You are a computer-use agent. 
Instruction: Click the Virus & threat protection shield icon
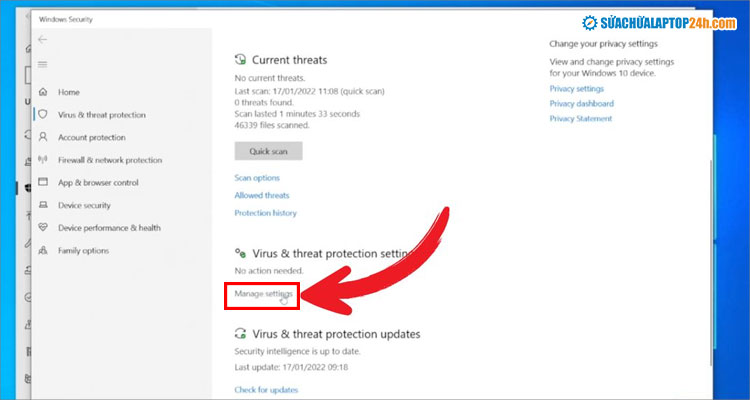(42, 115)
